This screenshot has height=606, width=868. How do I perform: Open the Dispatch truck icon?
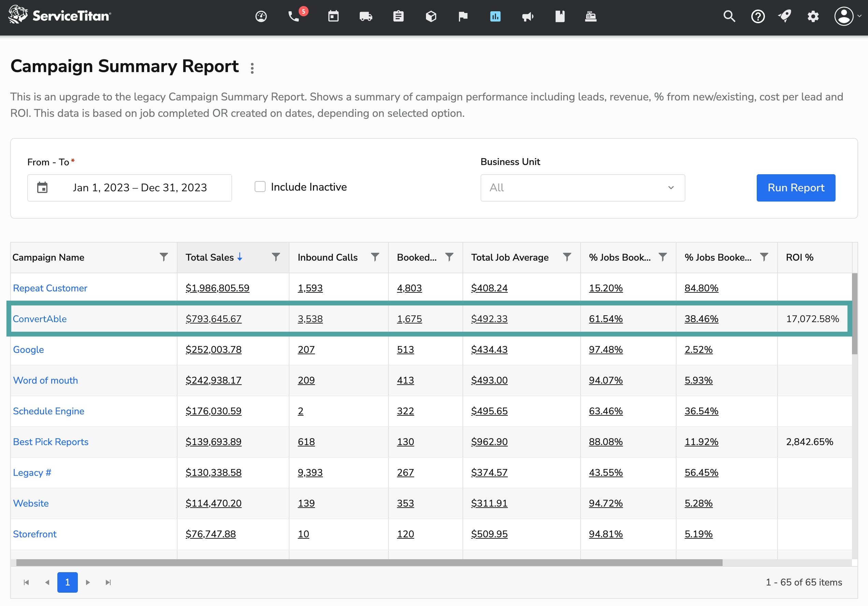(366, 16)
